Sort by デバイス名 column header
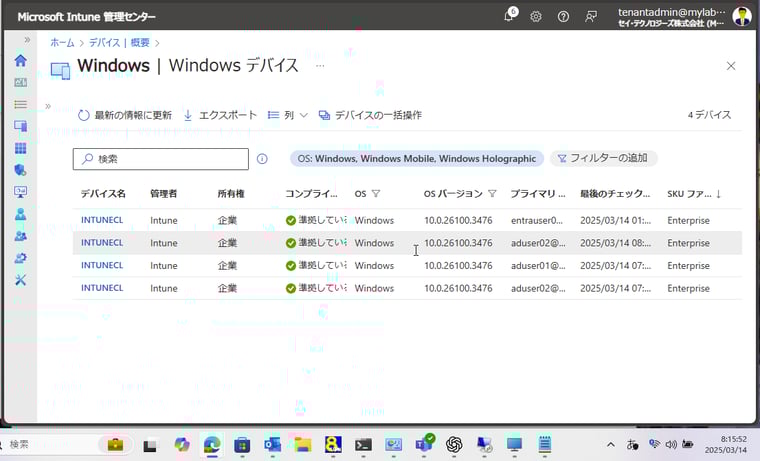 103,193
